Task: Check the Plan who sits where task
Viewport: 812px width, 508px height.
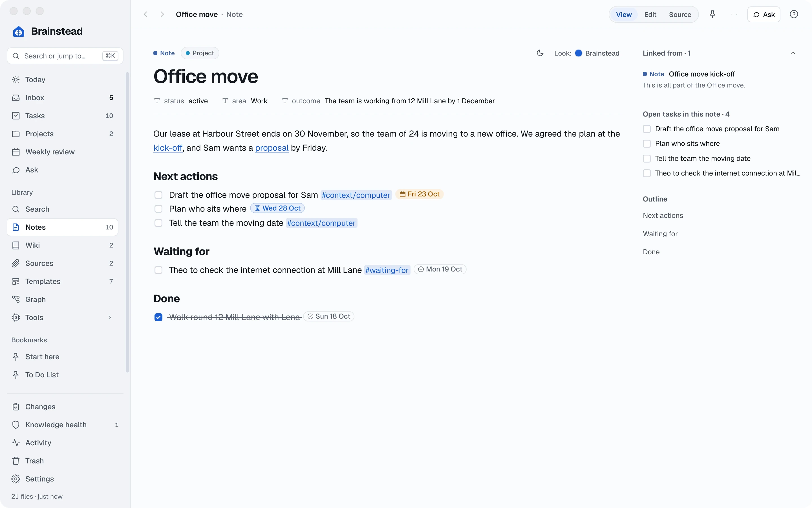Action: 158,209
